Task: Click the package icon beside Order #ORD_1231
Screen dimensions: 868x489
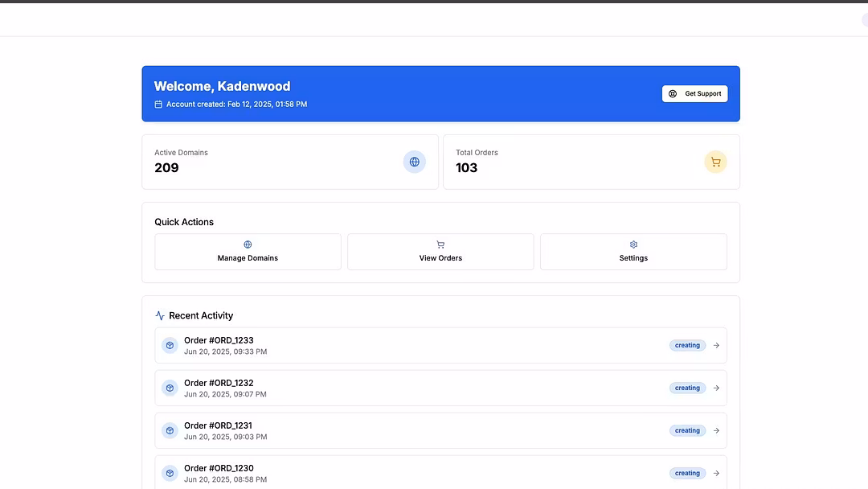Action: 170,430
